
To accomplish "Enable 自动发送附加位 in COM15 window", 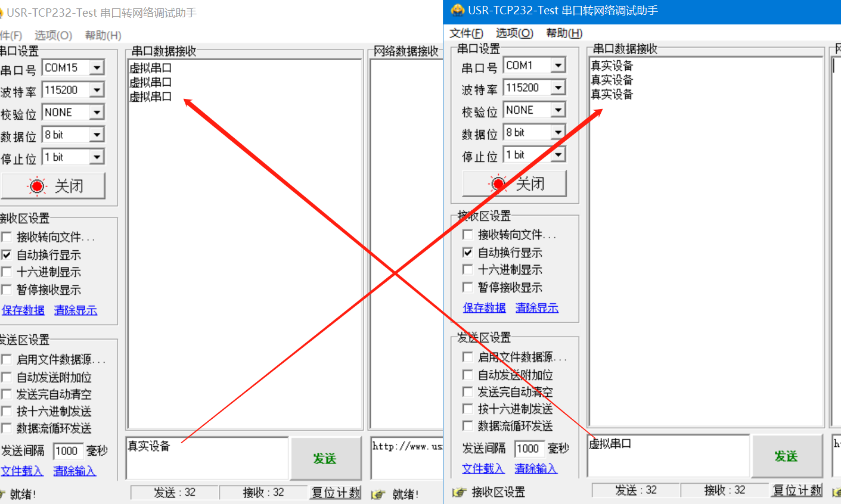I will pos(6,377).
